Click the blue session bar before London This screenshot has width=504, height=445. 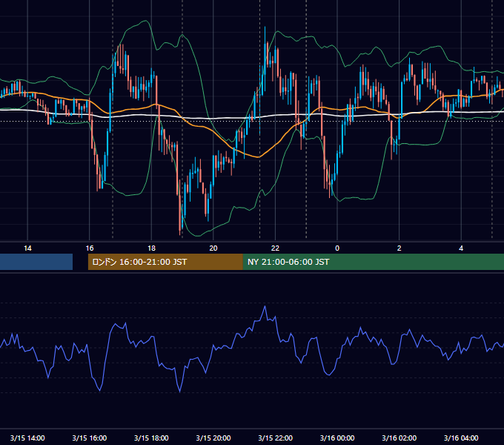36,262
